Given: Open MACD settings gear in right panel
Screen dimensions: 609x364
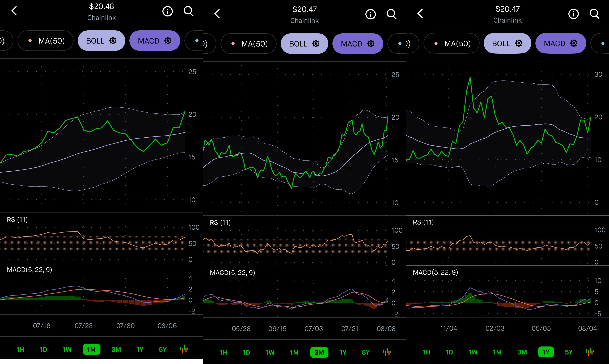Looking at the screenshot, I should pyautogui.click(x=574, y=43).
